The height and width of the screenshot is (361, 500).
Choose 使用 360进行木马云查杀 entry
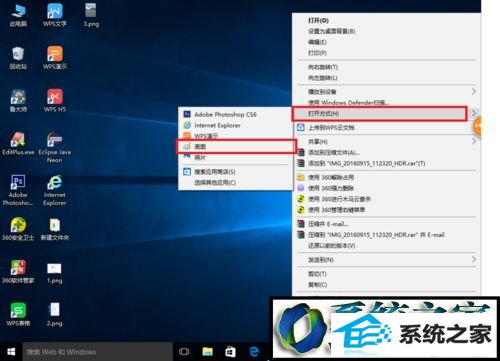(386, 199)
